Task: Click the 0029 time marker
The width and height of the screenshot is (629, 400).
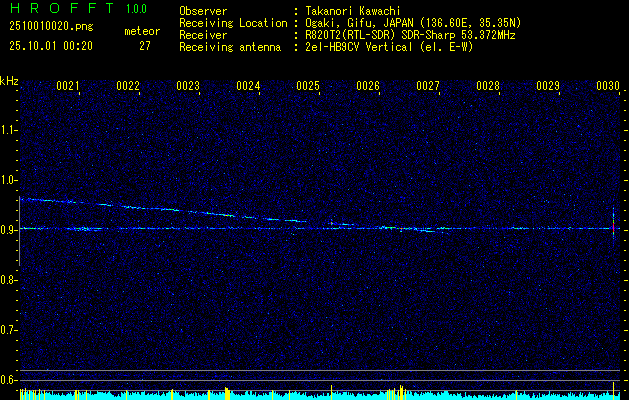Action: point(548,86)
